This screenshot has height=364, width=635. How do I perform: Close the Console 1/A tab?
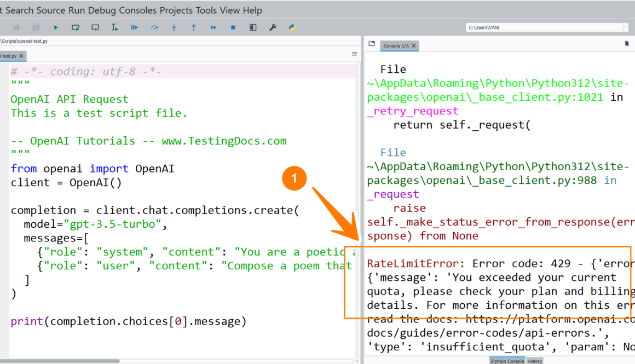414,46
